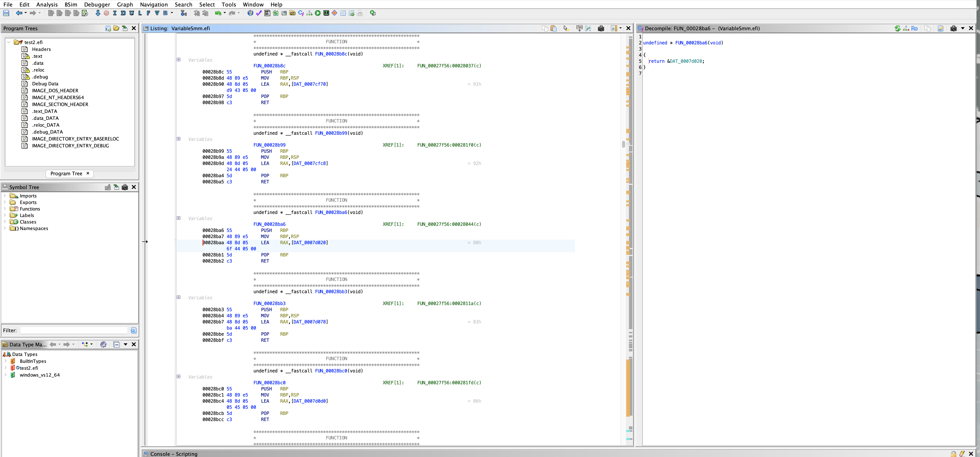Click the Symbol Tree filter input field
Viewport: 980px width, 457px height.
[74, 330]
